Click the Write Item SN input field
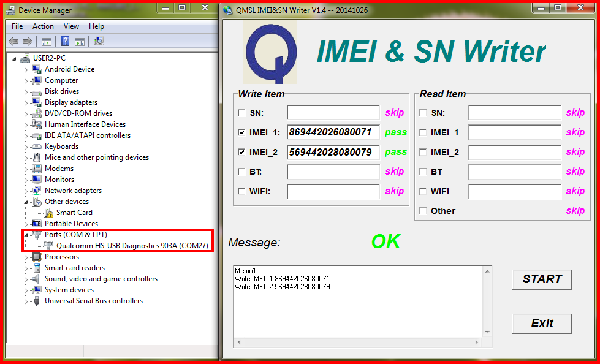Viewport: 600px width, 364px height. (333, 113)
